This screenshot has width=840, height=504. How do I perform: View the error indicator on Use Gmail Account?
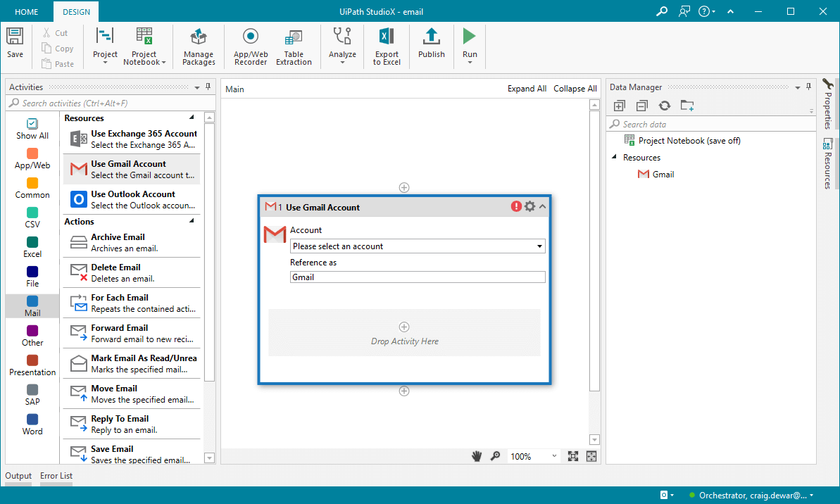tap(516, 206)
